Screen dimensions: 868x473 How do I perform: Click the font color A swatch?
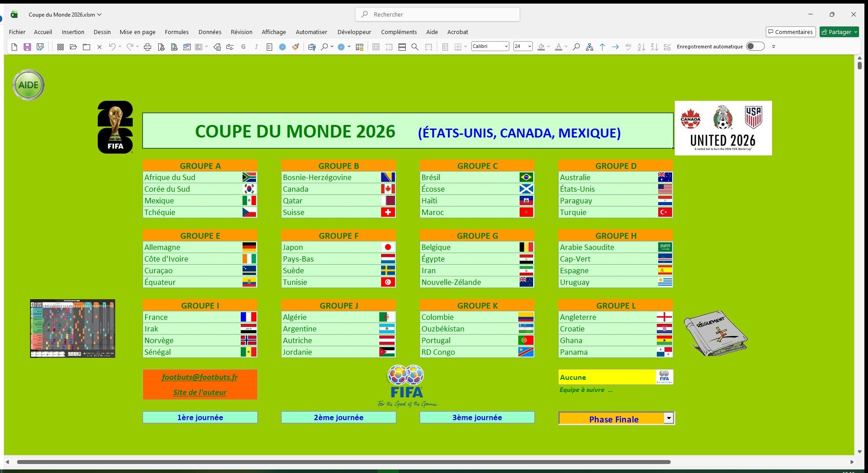tap(558, 47)
